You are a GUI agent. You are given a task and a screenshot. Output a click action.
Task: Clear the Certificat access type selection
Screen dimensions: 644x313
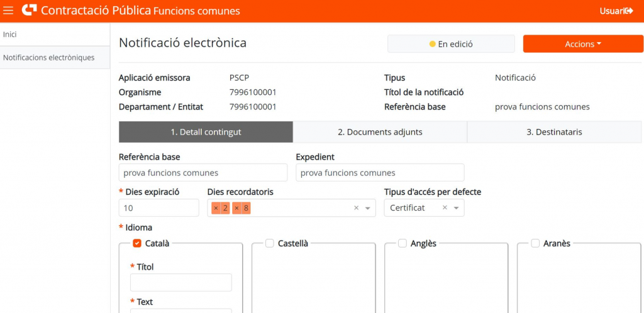[445, 208]
